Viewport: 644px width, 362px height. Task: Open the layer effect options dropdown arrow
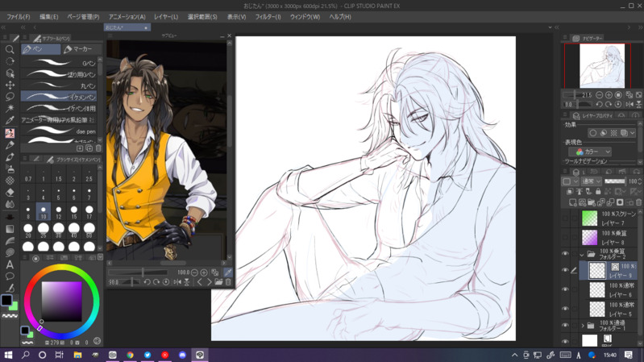[x=633, y=133]
